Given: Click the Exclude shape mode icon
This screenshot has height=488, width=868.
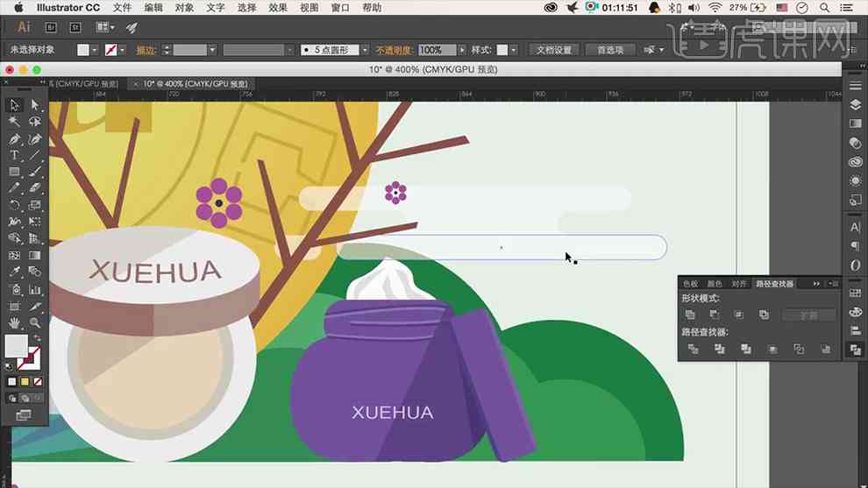Looking at the screenshot, I should [x=764, y=315].
